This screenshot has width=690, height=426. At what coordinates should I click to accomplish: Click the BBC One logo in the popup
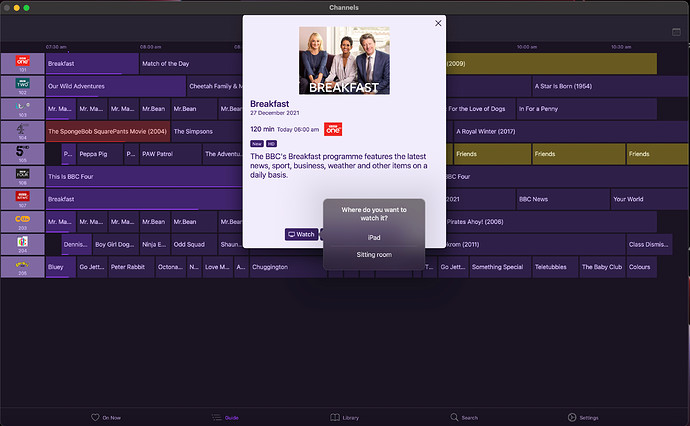334,128
